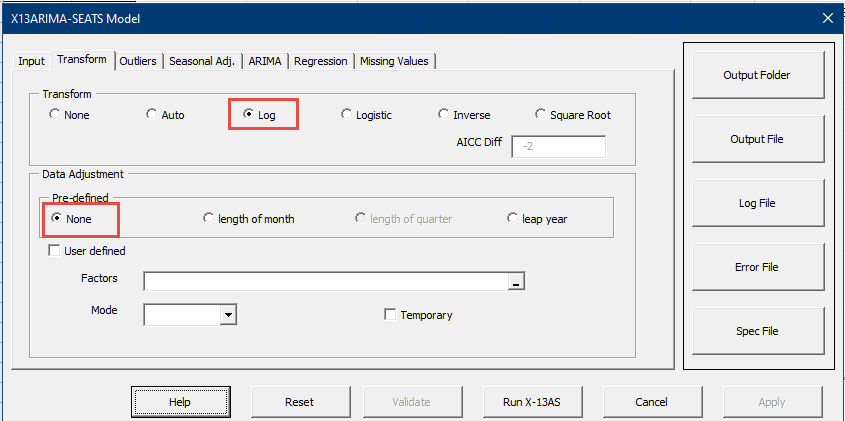The width and height of the screenshot is (845, 421).
Task: Select the Log transform option
Action: [x=260, y=115]
